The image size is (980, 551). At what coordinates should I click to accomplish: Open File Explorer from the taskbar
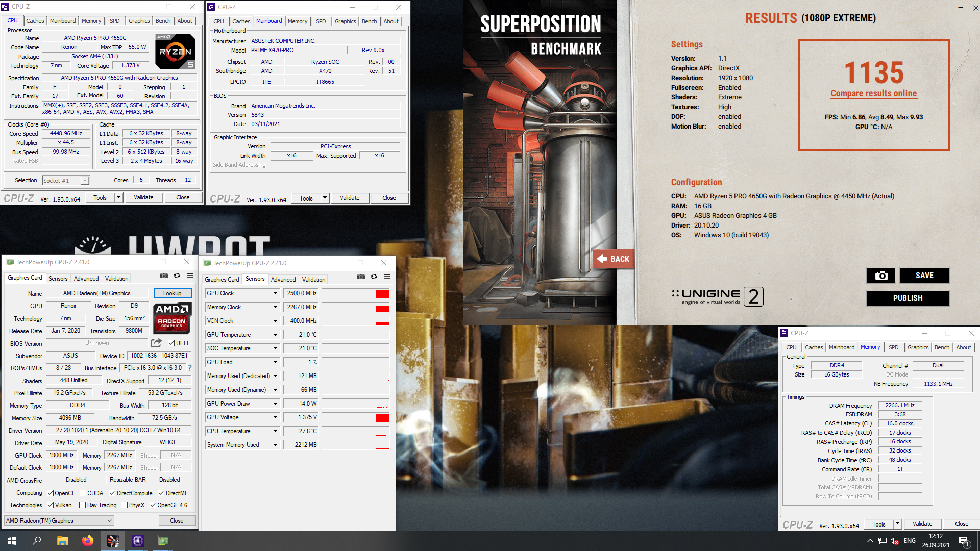tap(62, 541)
